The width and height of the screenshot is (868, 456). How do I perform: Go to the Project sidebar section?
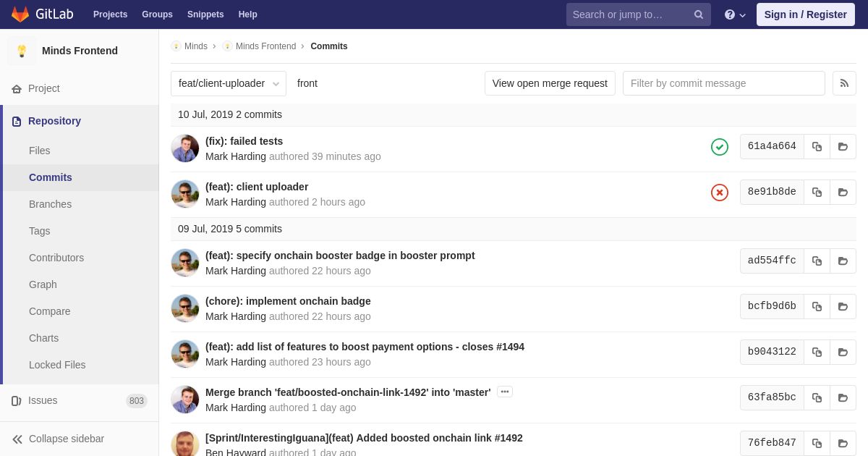pyautogui.click(x=44, y=88)
